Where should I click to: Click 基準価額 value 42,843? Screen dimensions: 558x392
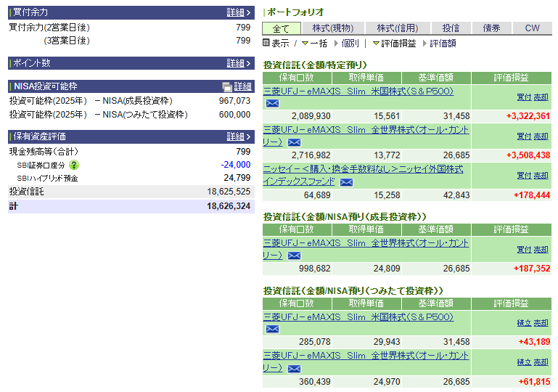click(456, 195)
